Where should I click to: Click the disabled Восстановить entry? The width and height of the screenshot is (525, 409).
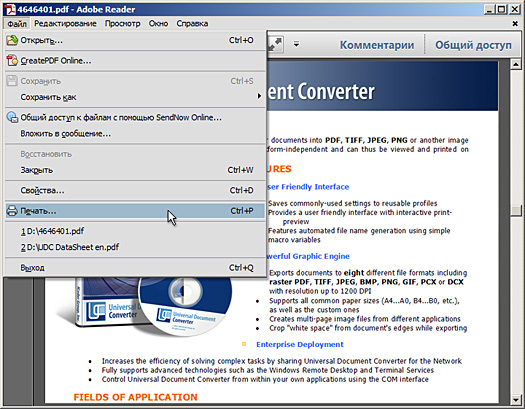(135, 154)
